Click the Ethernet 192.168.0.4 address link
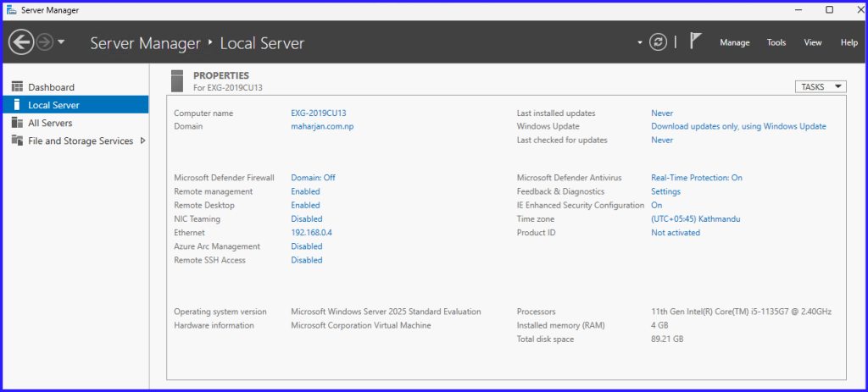 [311, 233]
